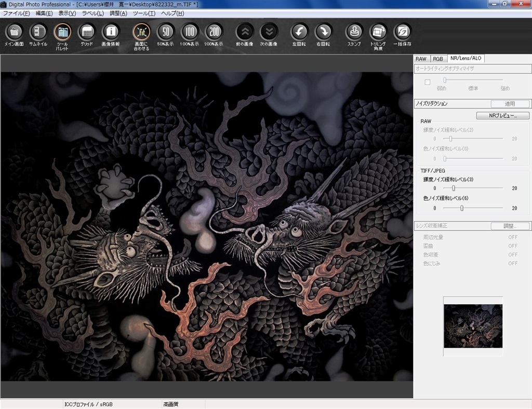Maximize the Digital Photo Professional window

(505, 4)
